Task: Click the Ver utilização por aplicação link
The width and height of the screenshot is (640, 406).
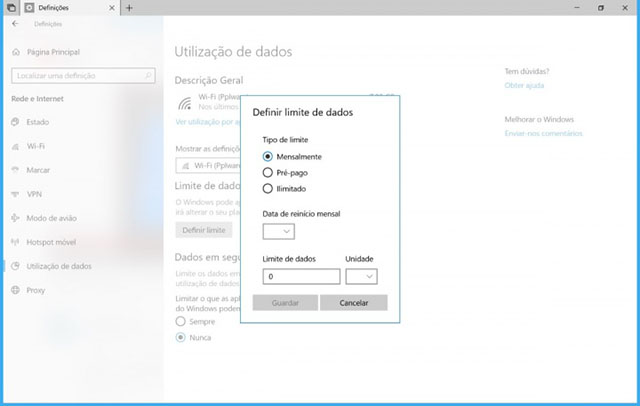Action: click(x=208, y=122)
